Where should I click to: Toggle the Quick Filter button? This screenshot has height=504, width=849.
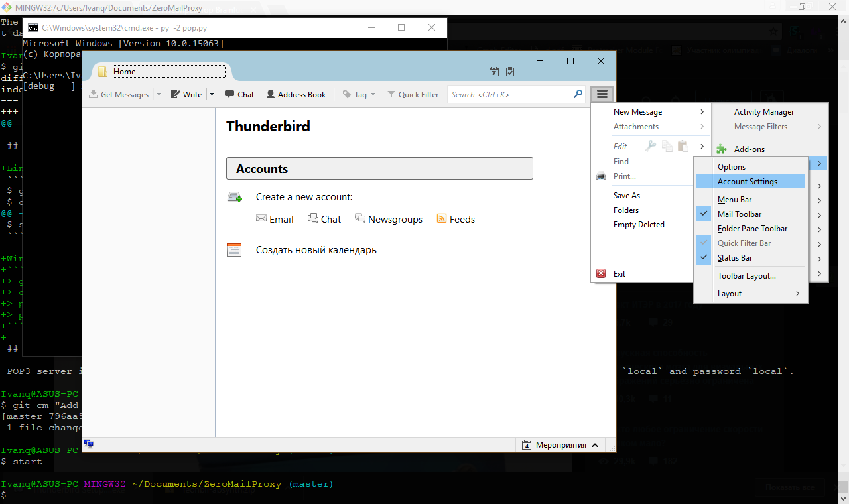(413, 94)
